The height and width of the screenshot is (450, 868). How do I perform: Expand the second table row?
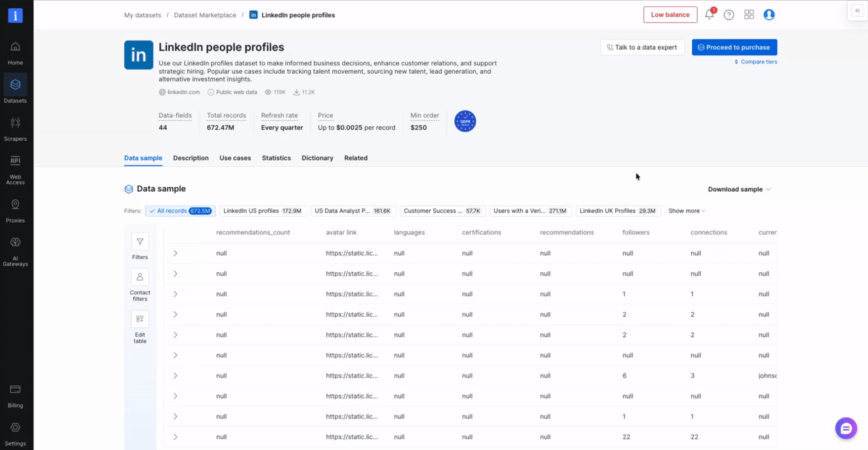click(175, 274)
